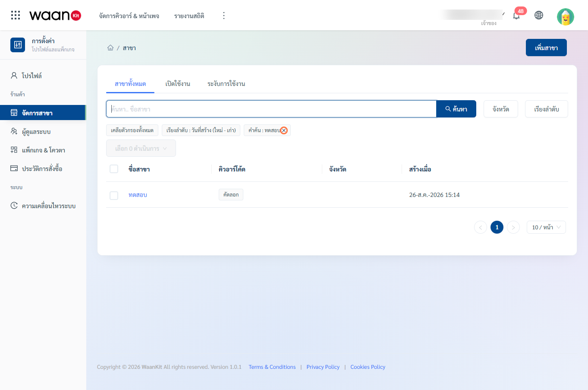The height and width of the screenshot is (390, 588).
Task: Click the สร้างเมื่อ column header
Action: [x=420, y=169]
